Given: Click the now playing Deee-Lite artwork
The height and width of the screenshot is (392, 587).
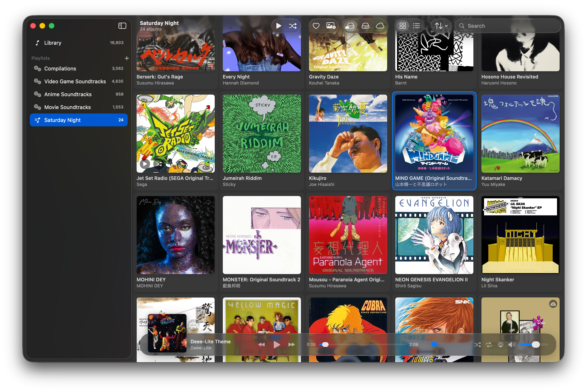Looking at the screenshot, I should click(167, 333).
